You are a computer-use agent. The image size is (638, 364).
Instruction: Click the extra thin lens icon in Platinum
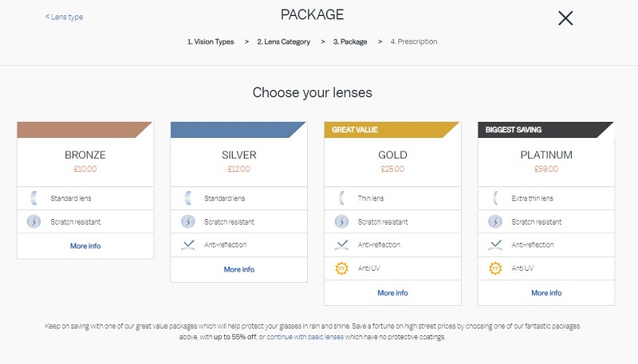pos(495,198)
